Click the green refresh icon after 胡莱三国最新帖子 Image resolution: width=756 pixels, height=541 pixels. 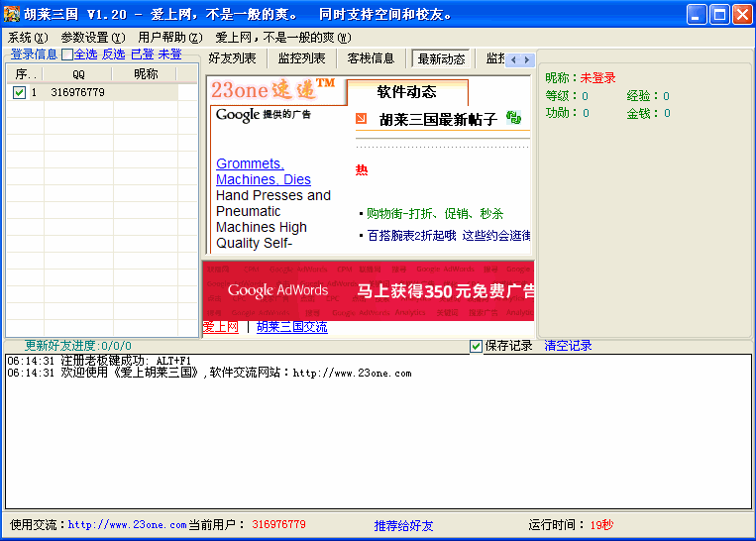tap(513, 117)
